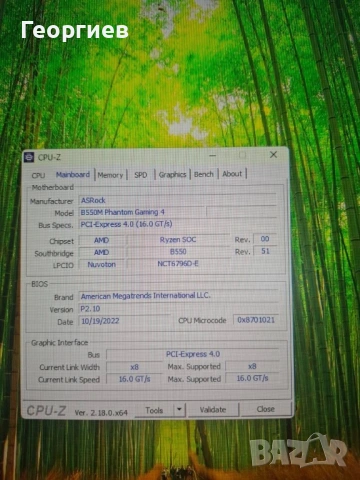This screenshot has height=480, width=360.
Task: Open the Graphics tab
Action: [172, 175]
